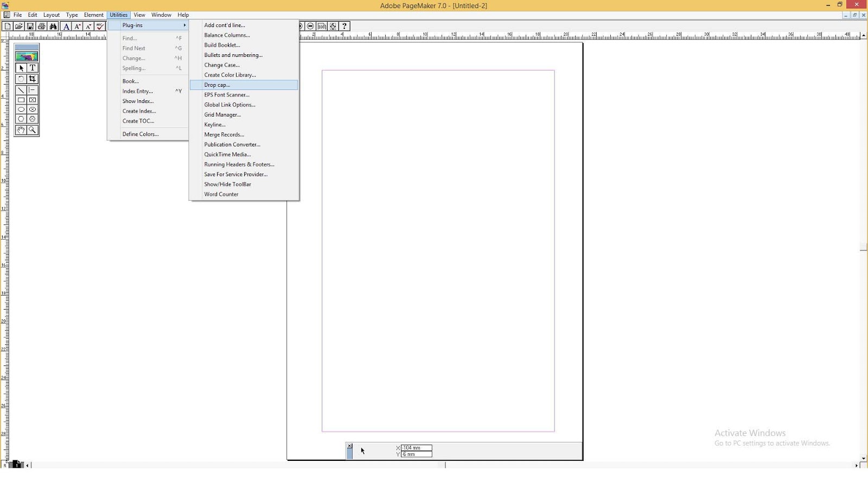The width and height of the screenshot is (868, 488).
Task: Select the highlighted Drop cap... plug-in
Action: point(244,85)
